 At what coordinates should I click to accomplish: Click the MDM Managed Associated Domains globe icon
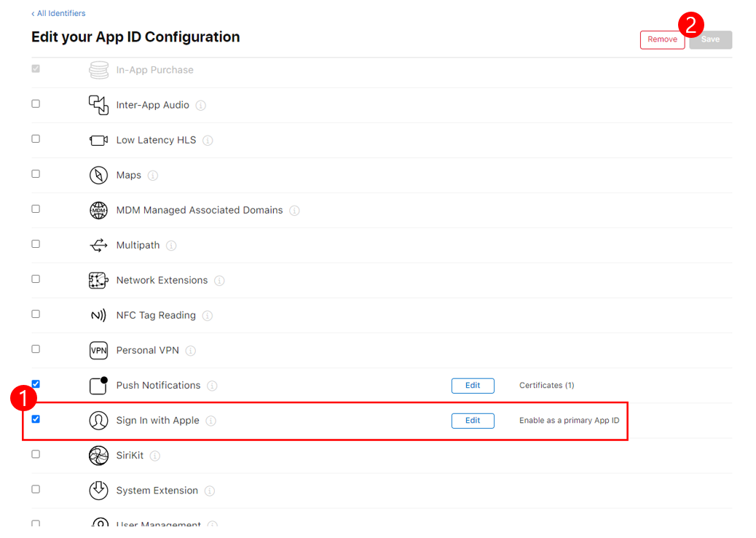(98, 211)
